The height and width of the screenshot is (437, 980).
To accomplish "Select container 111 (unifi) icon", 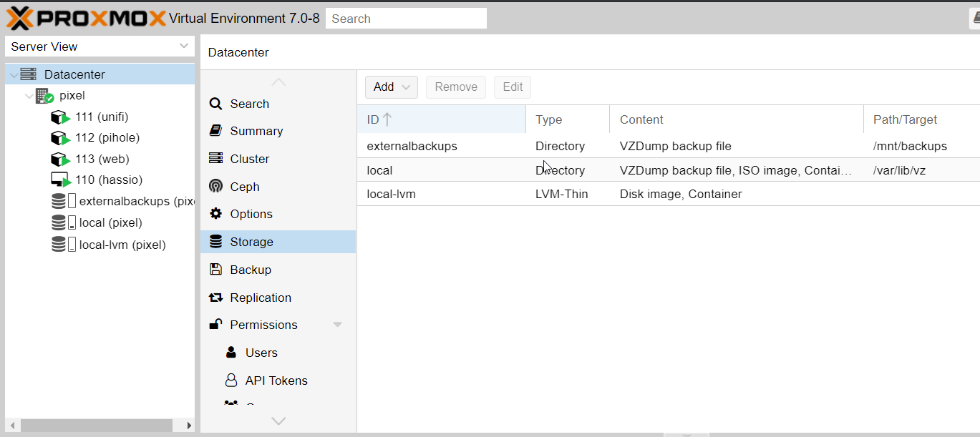I will (60, 117).
